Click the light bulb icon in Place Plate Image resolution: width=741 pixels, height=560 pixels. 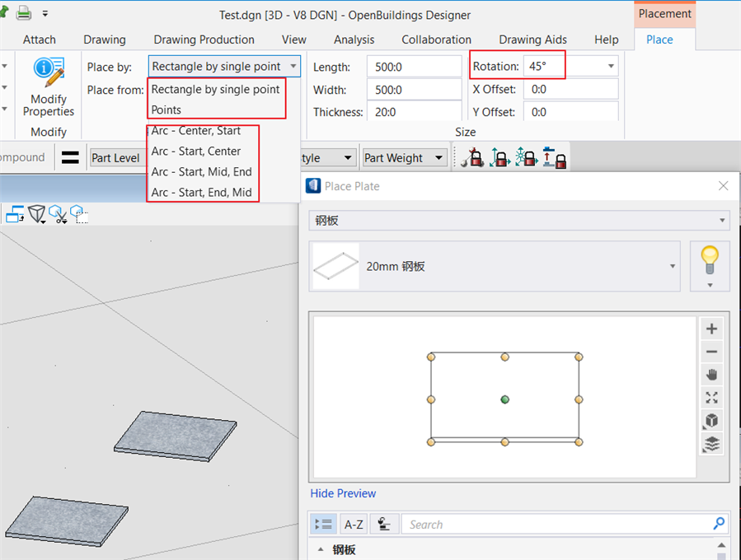point(710,260)
